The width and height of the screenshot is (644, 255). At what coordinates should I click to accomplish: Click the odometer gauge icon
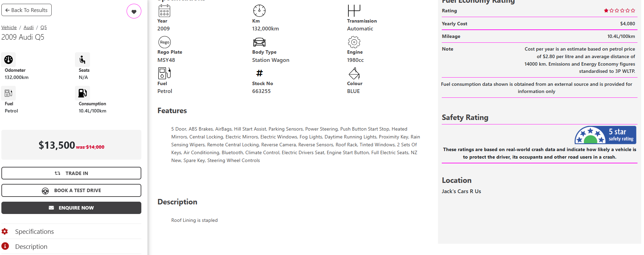click(x=9, y=59)
